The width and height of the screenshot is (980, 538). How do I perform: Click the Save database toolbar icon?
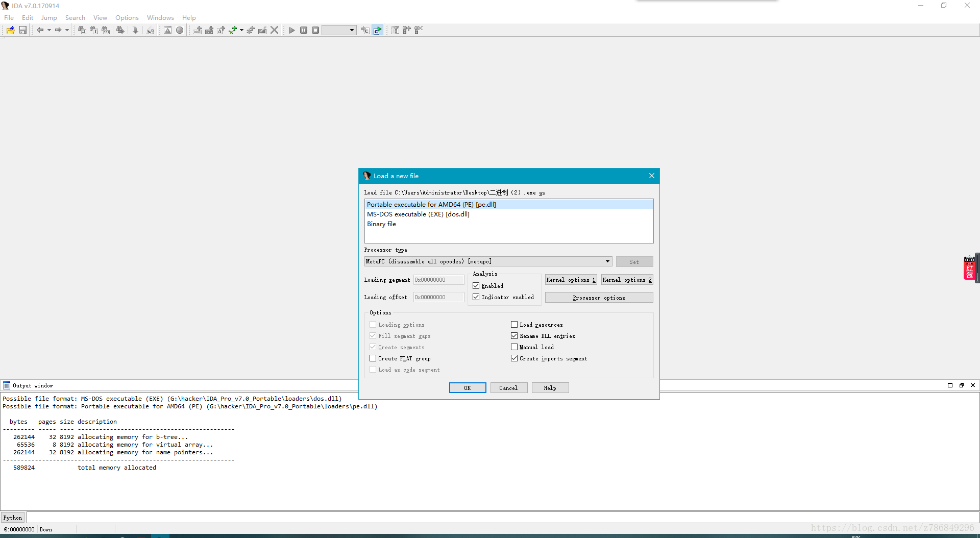click(22, 31)
